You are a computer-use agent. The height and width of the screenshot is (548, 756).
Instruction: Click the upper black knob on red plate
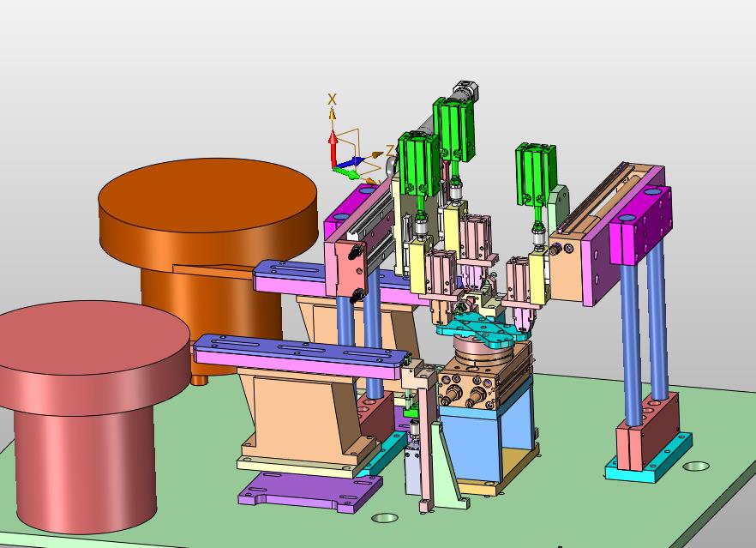click(357, 252)
